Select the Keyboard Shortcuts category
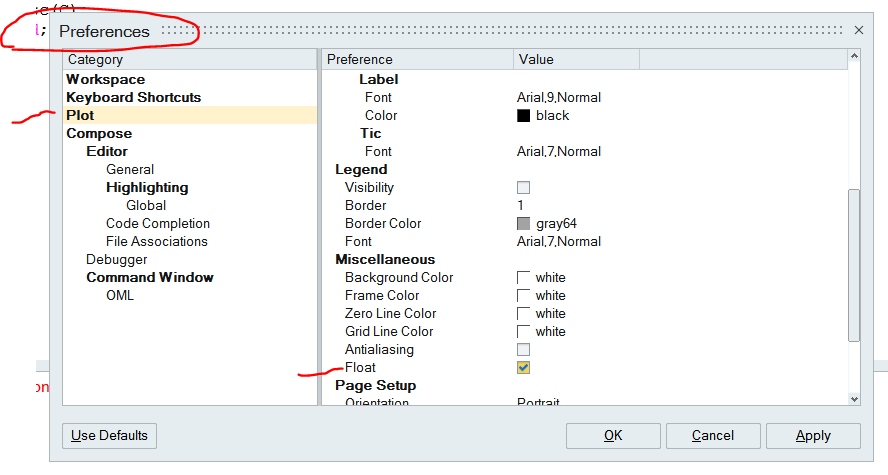888x475 pixels. click(x=134, y=97)
